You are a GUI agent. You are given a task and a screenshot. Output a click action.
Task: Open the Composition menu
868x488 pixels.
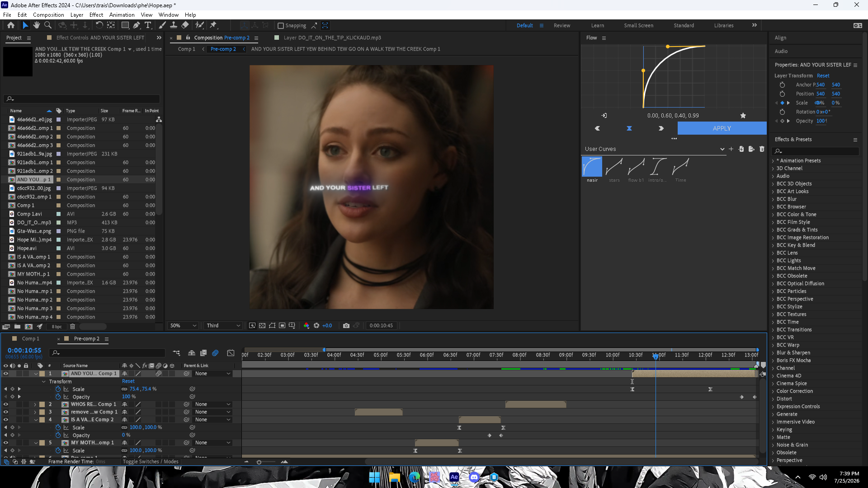coord(48,15)
